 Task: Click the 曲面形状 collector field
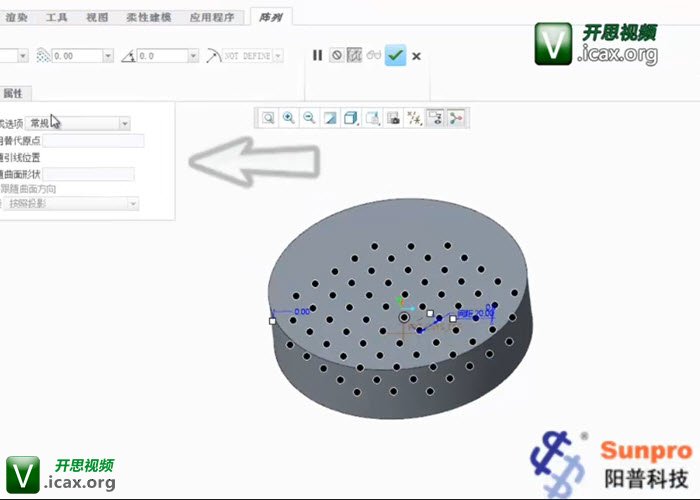88,174
